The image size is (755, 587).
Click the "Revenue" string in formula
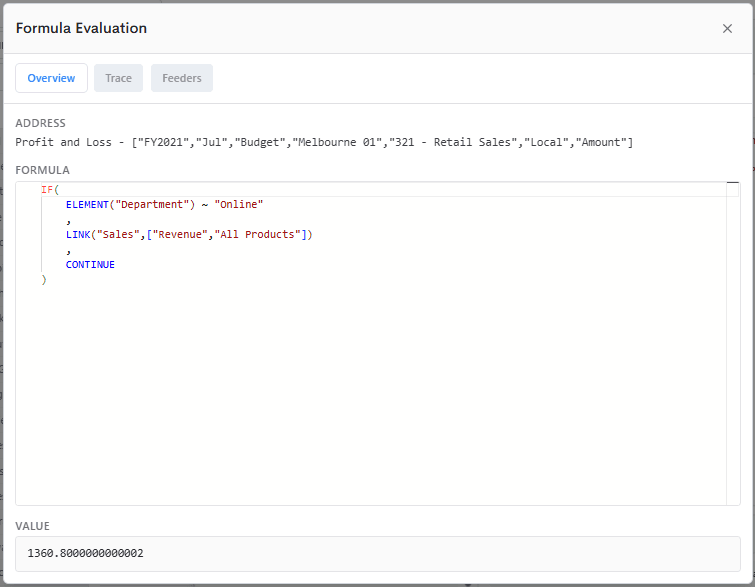pos(180,235)
